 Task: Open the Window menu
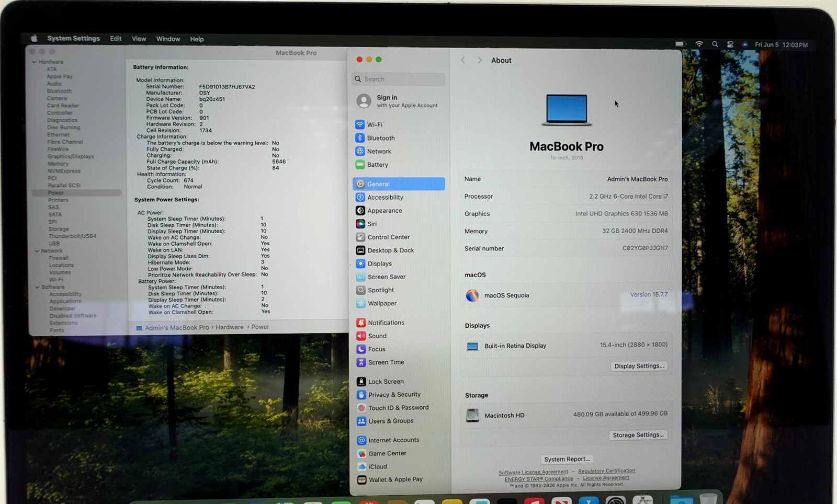pos(168,39)
